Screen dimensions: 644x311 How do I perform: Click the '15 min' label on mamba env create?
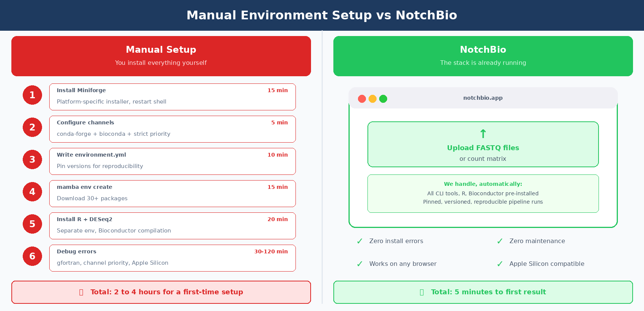click(x=278, y=187)
